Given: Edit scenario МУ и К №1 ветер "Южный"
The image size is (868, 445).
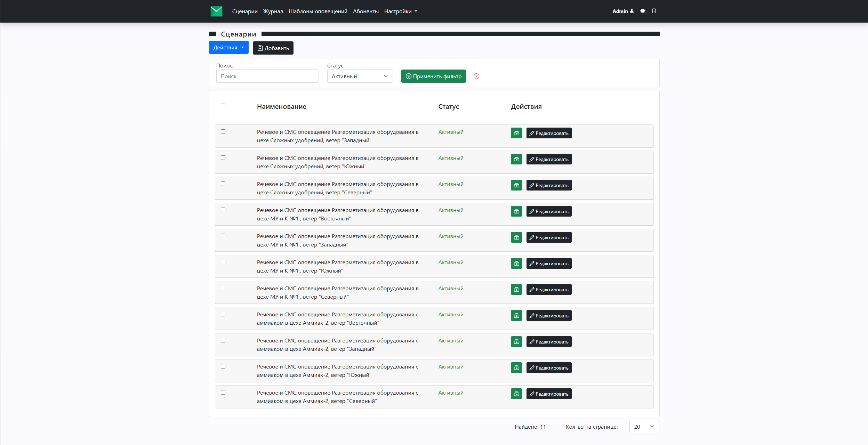Looking at the screenshot, I should click(x=549, y=264).
